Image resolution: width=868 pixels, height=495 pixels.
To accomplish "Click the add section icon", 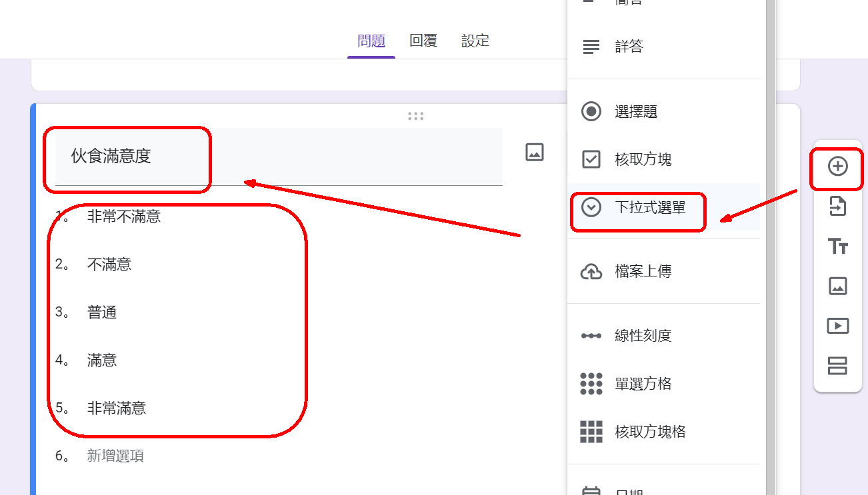I will (x=837, y=366).
